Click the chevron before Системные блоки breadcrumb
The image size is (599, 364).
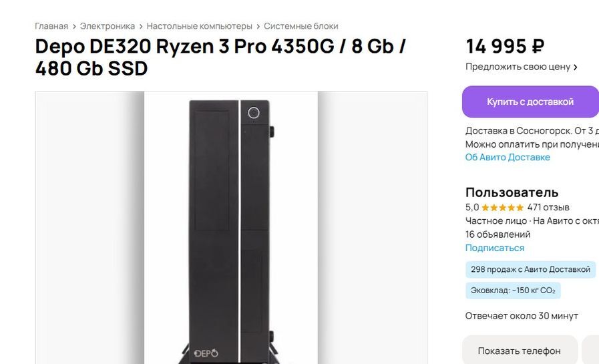[258, 26]
